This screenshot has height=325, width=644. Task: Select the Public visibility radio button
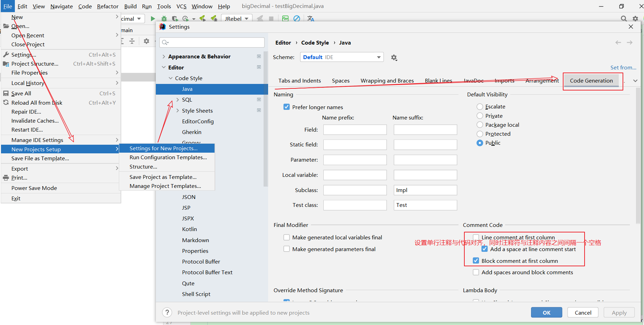tap(480, 143)
